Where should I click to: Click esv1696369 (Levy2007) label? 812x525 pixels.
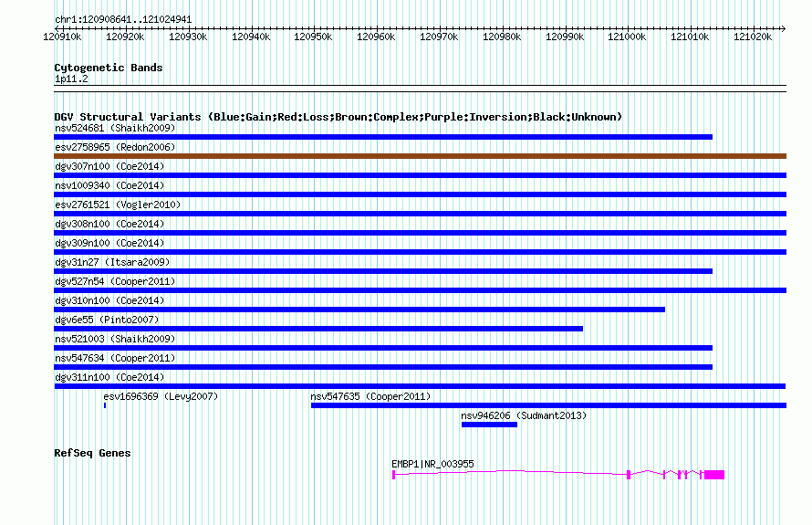click(x=161, y=396)
